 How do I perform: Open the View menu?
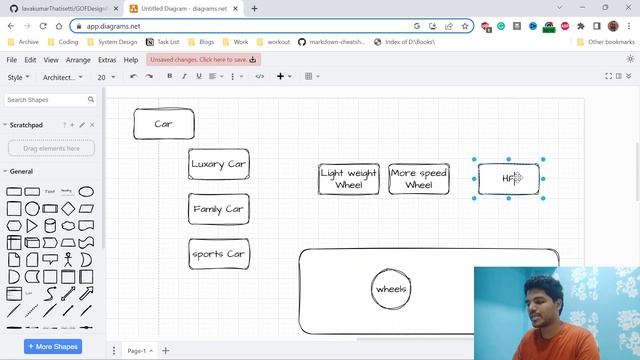tap(51, 60)
